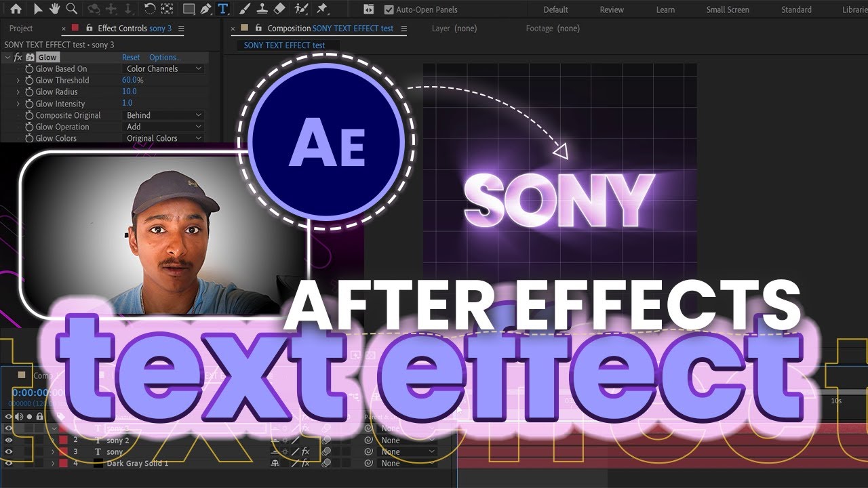Image resolution: width=868 pixels, height=488 pixels.
Task: Select the Horizontal Type tool
Action: 223,9
